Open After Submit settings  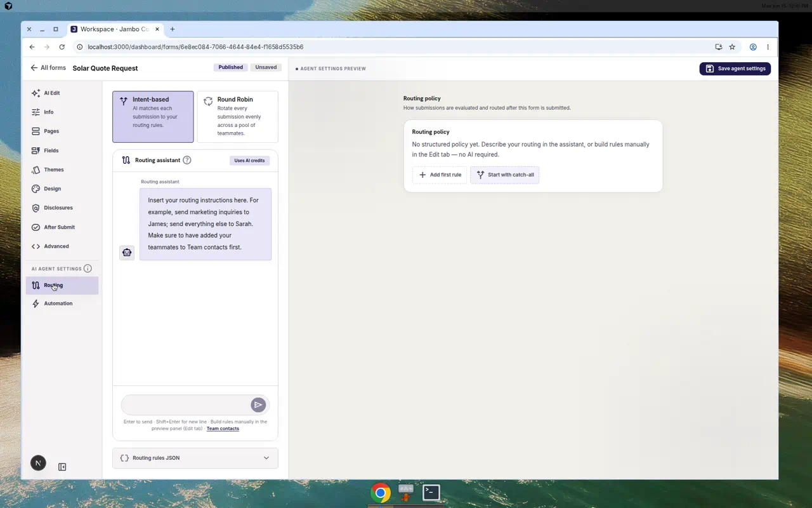[x=62, y=227]
